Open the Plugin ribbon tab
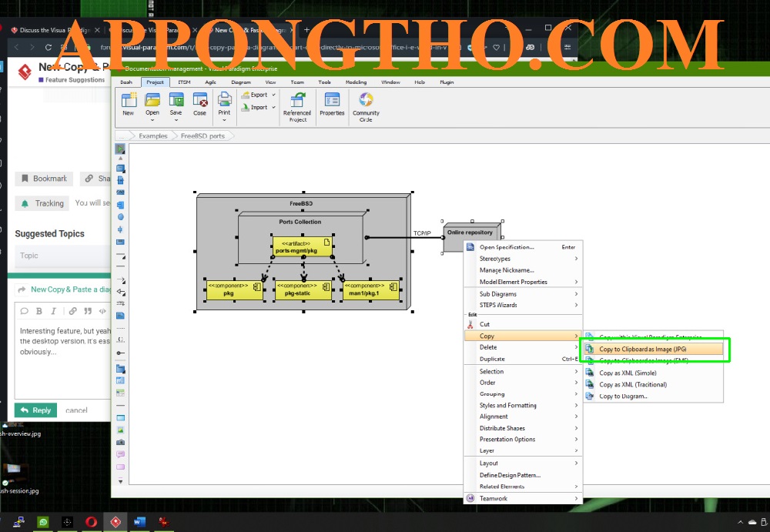The width and height of the screenshot is (770, 532). pyautogui.click(x=447, y=82)
